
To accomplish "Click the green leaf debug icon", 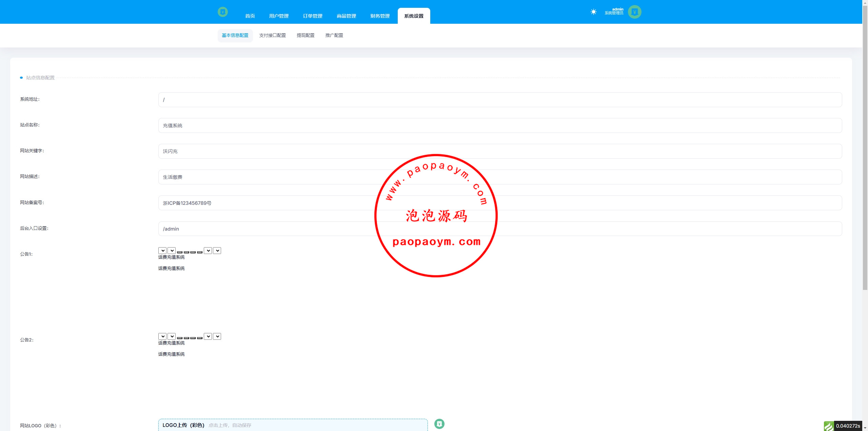I will 829,426.
